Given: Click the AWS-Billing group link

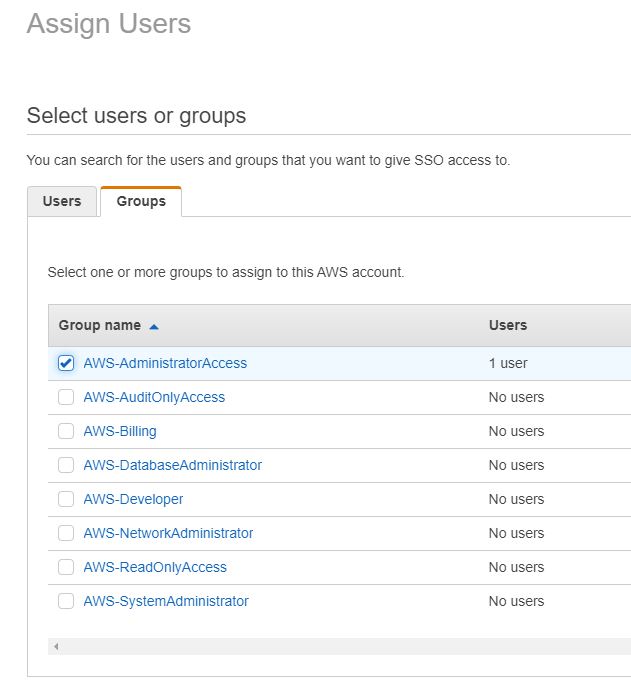Looking at the screenshot, I should coord(120,431).
